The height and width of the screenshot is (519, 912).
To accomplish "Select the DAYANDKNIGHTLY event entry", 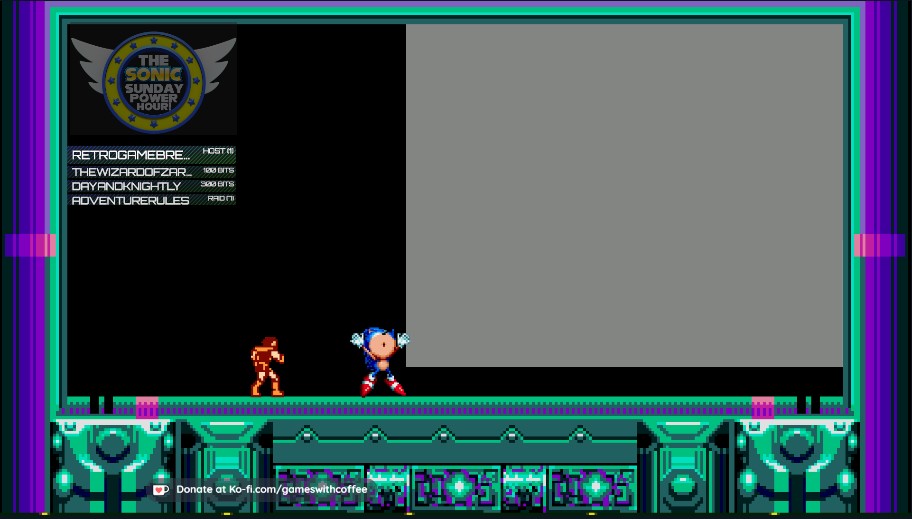I will tap(127, 186).
